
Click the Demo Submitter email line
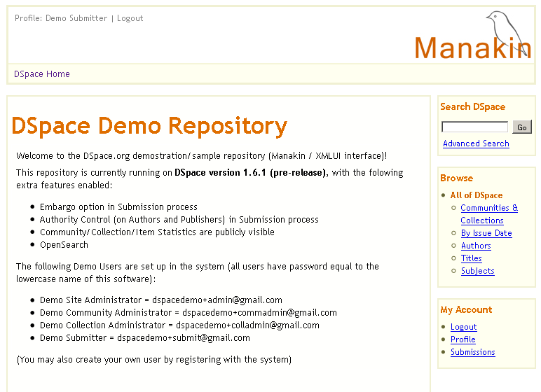(x=144, y=337)
